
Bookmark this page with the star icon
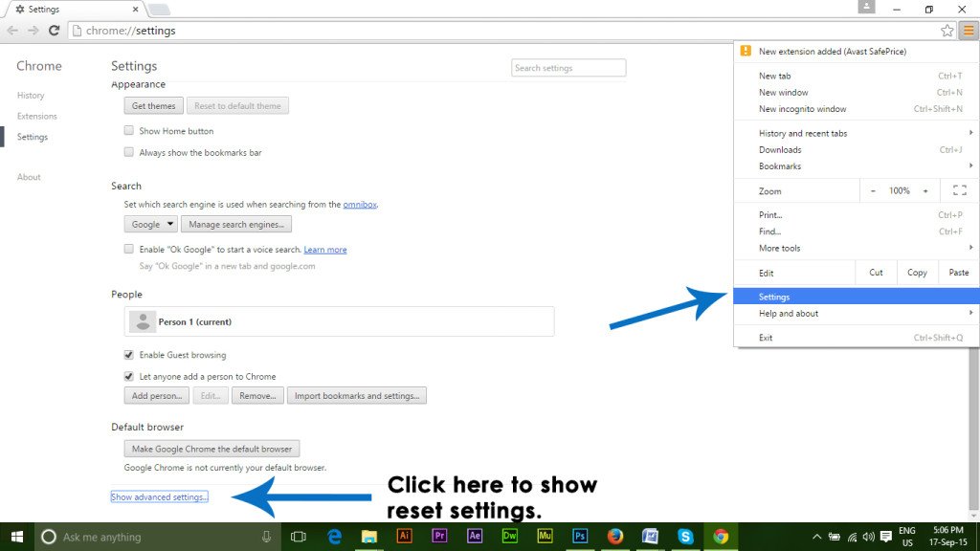[x=947, y=30]
